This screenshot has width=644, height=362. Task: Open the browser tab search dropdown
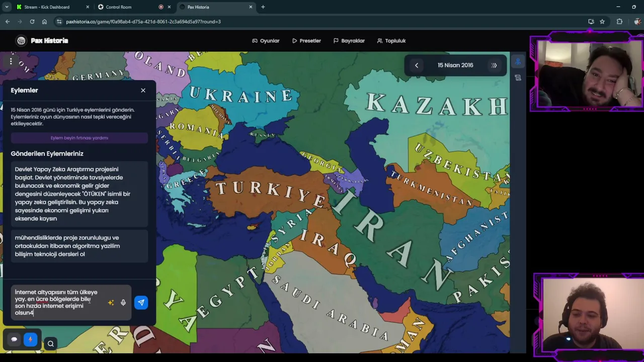tap(7, 7)
